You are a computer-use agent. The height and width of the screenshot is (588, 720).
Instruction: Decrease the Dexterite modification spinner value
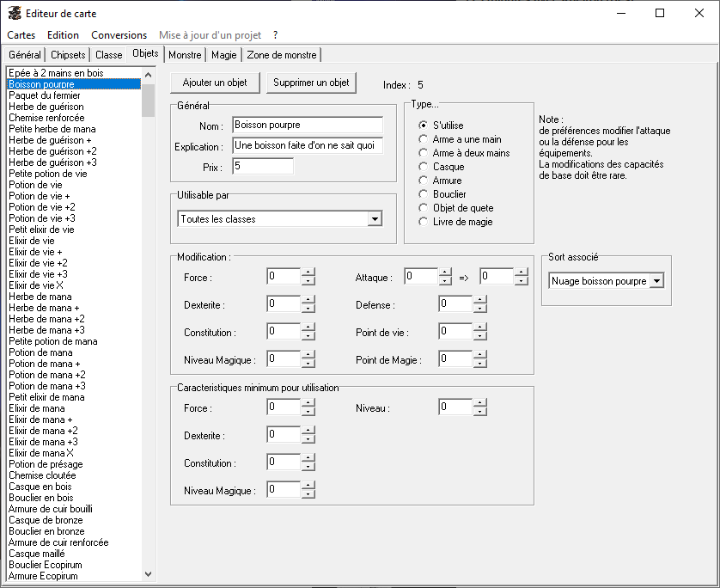point(308,309)
